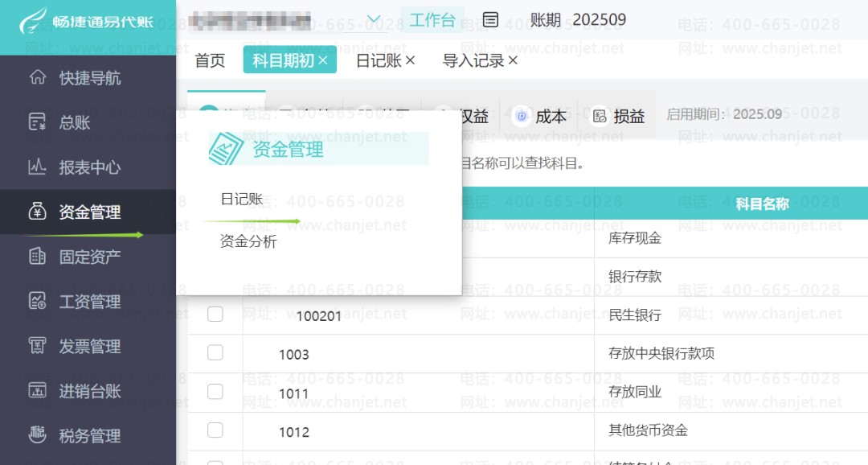Image resolution: width=868 pixels, height=465 pixels.
Task: Click the 存放同业 account name
Action: (x=634, y=392)
